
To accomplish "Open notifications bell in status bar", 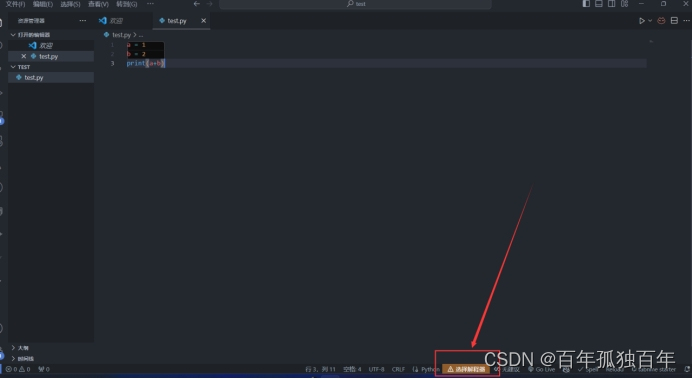I will [x=687, y=369].
